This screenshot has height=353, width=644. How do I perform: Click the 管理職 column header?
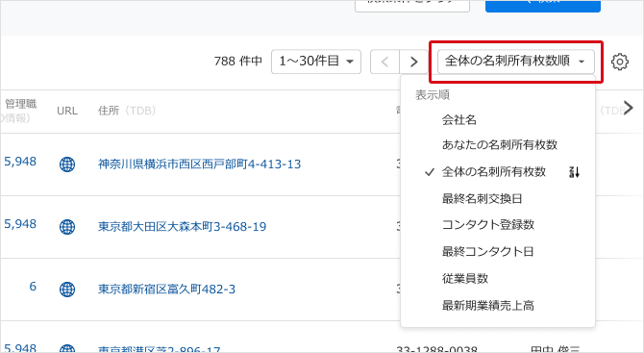coord(20,104)
